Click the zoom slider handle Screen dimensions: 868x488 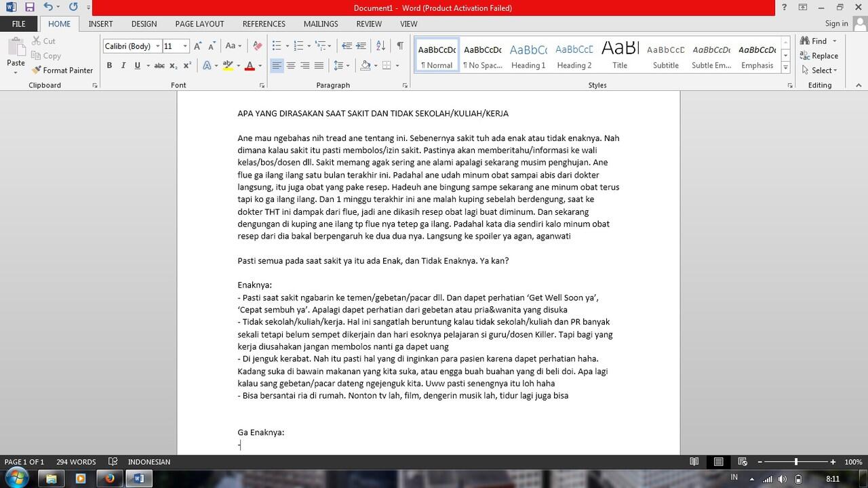coord(795,462)
